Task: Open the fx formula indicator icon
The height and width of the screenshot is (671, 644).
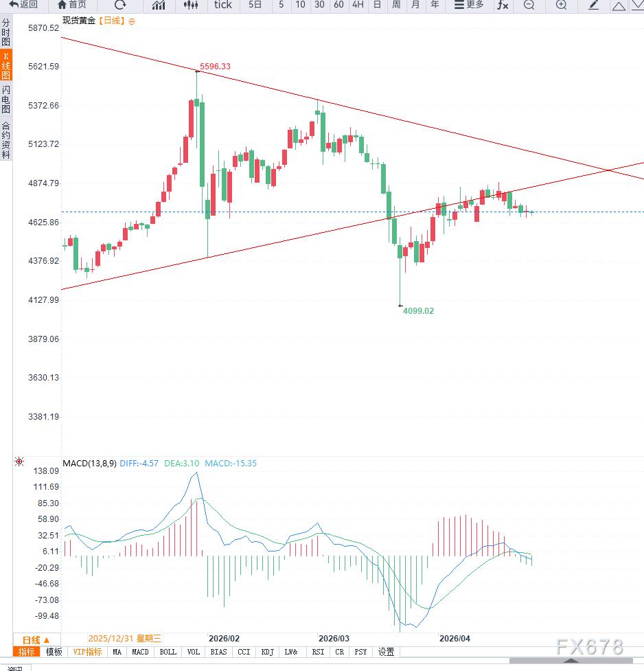Action: coord(503,5)
